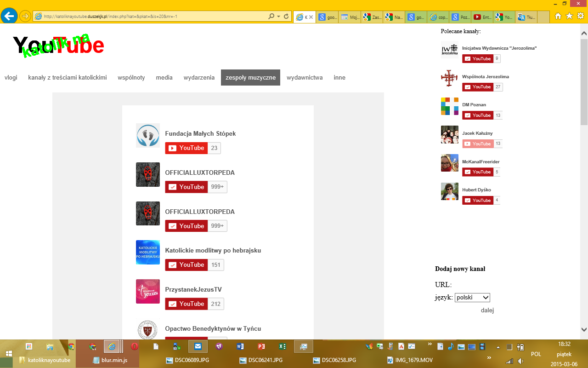Select the vlogi menu item
The height and width of the screenshot is (368, 588).
(x=11, y=78)
